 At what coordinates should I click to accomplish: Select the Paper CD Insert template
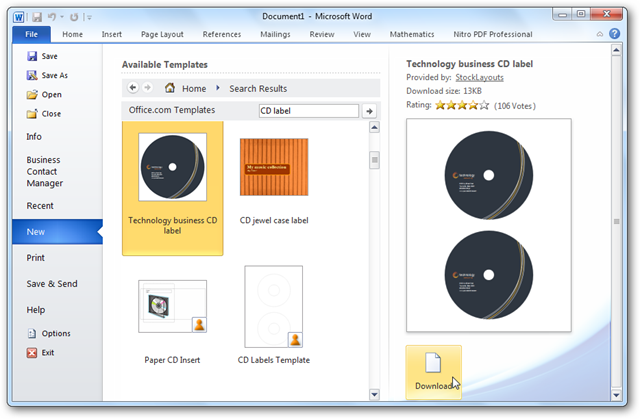pyautogui.click(x=172, y=321)
